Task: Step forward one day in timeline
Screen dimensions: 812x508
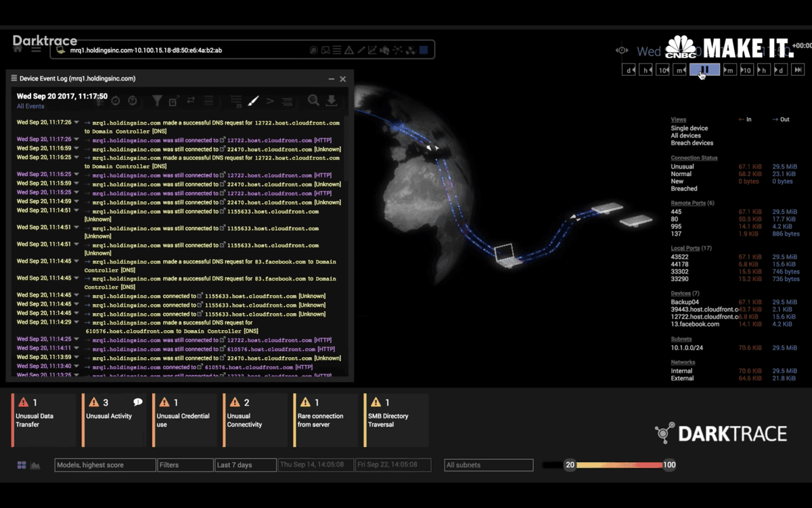Action: 781,70
